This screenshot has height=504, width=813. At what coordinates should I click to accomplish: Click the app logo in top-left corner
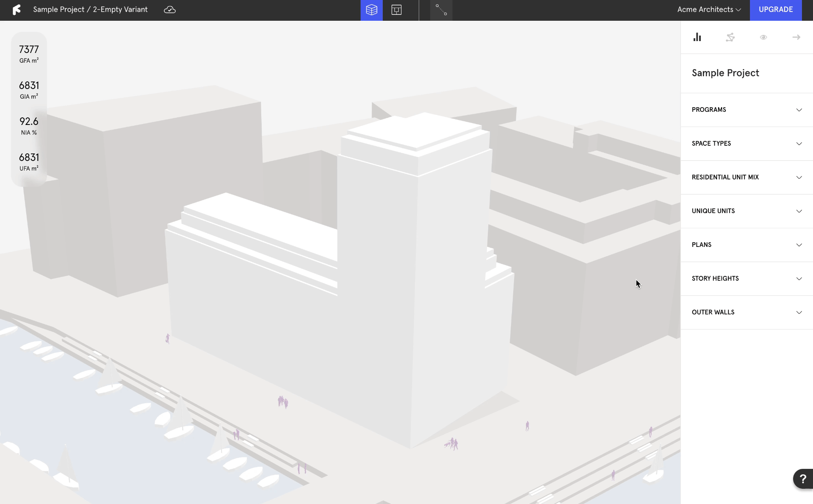click(17, 9)
